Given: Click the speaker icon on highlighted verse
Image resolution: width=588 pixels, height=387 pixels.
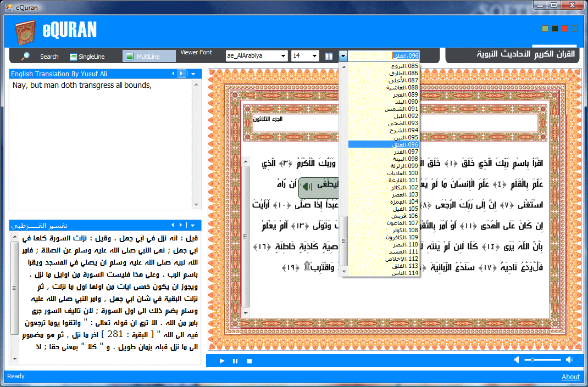Looking at the screenshot, I should click(x=307, y=186).
